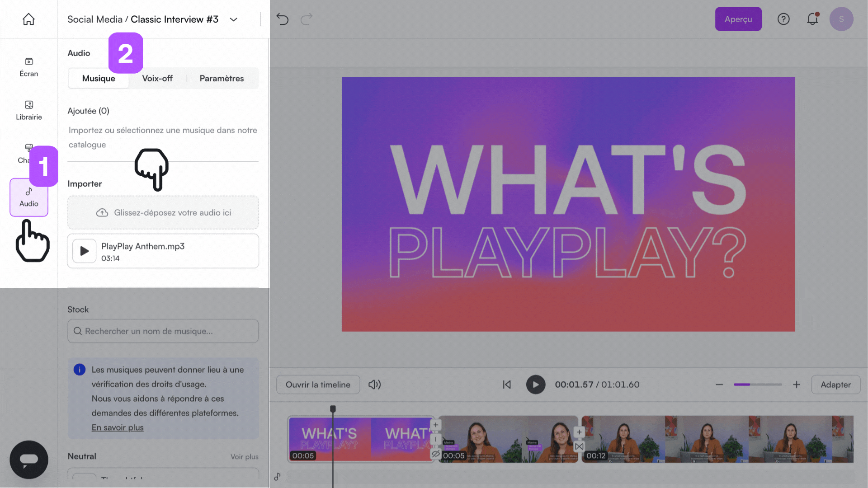Toggle the volume speaker icon
Screen dimensions: 868x488
374,385
